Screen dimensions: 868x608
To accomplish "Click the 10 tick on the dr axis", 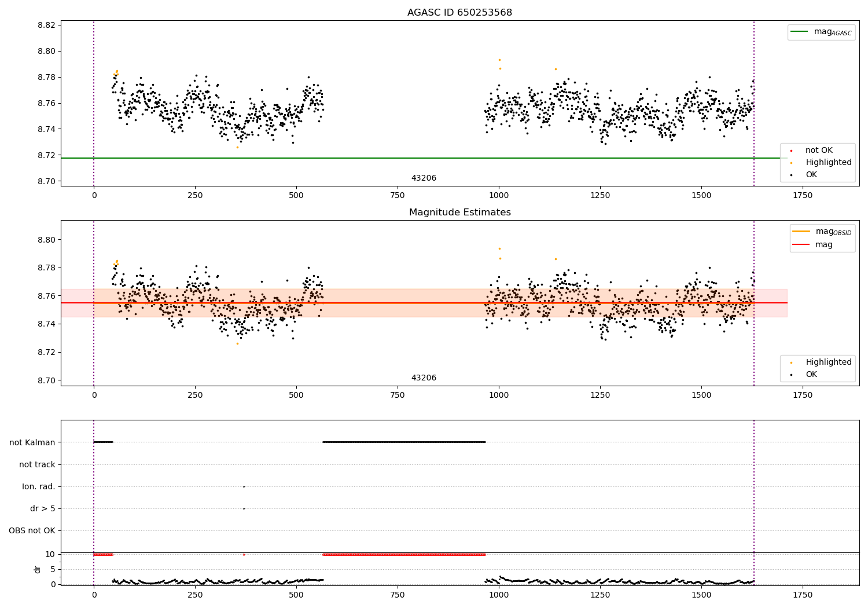I will [50, 555].
